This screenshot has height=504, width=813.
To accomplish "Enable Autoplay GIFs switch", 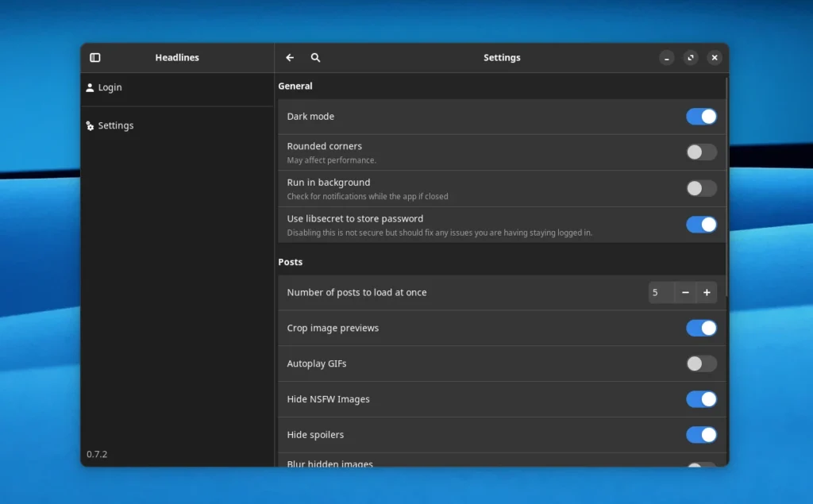I will [701, 364].
